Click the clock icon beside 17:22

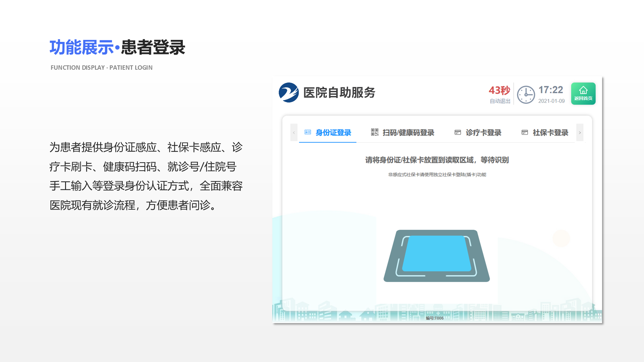coord(526,94)
